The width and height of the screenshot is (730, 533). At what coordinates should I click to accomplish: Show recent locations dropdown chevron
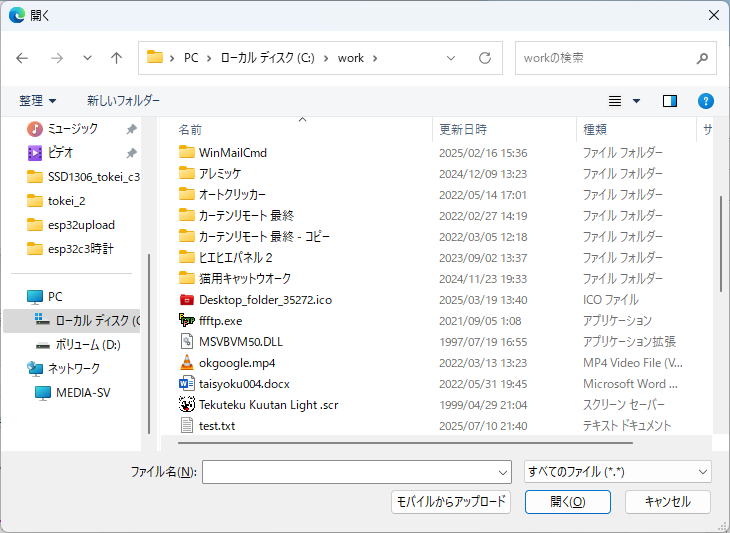coord(88,58)
